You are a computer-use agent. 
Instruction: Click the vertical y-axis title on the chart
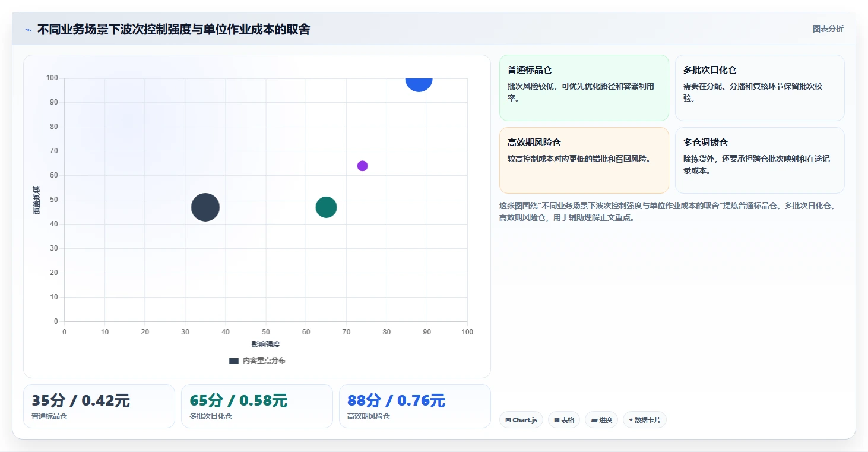[37, 200]
